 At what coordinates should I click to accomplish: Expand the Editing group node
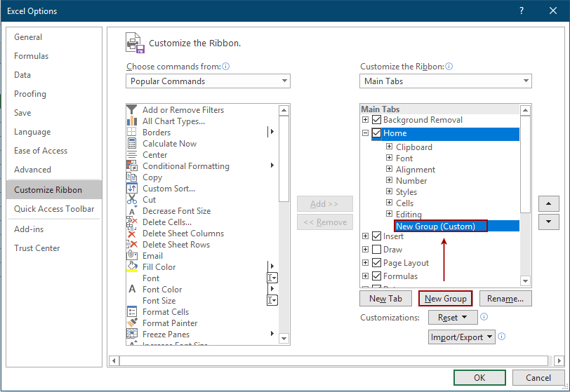point(389,214)
